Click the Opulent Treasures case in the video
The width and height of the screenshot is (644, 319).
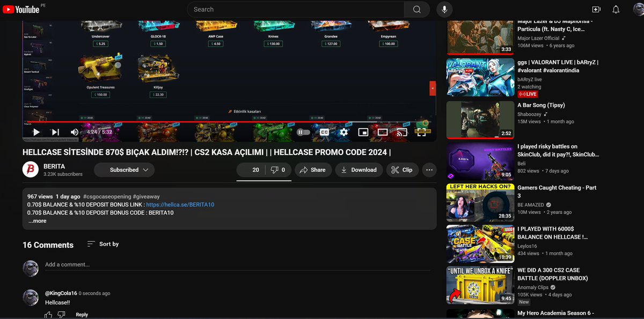100,73
